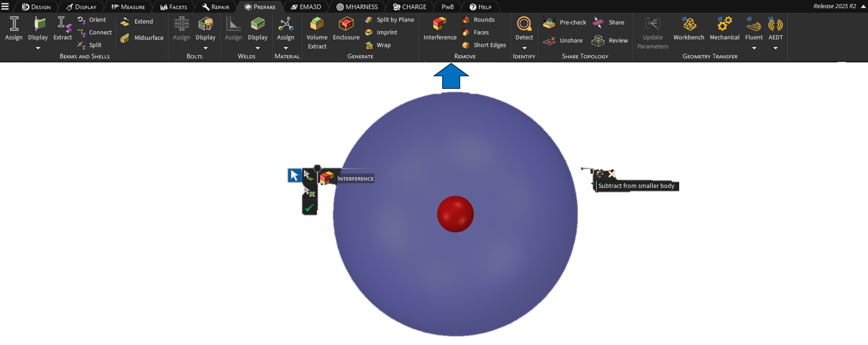
Task: Expand the AEDT dropdown arrow
Action: click(x=776, y=48)
